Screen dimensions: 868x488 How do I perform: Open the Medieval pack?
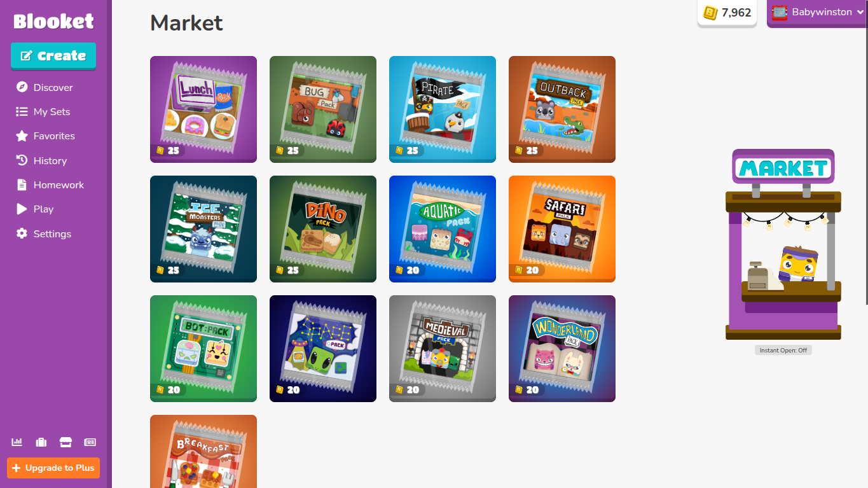(443, 348)
